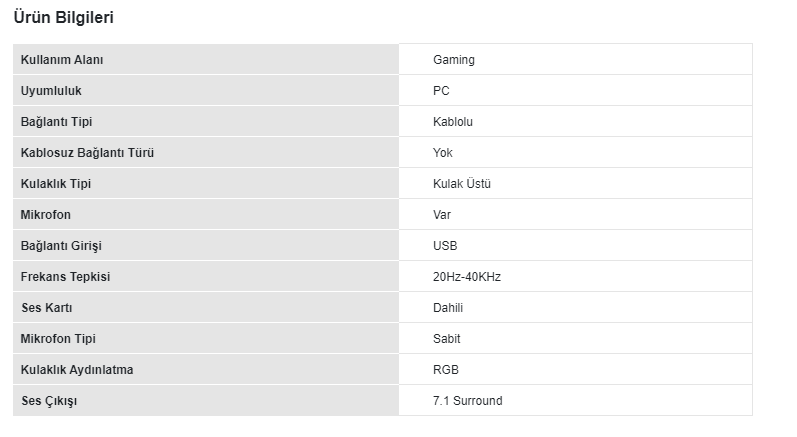Select the PC value
The height and width of the screenshot is (437, 797).
(441, 91)
